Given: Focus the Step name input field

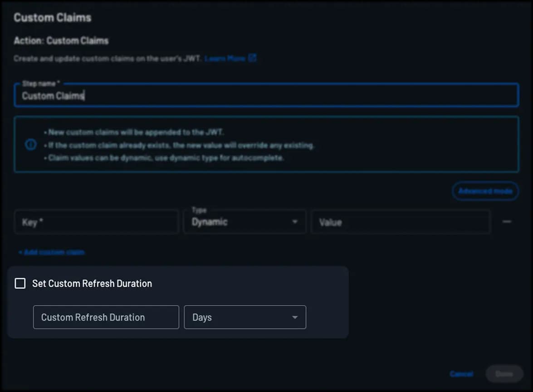Looking at the screenshot, I should (x=267, y=95).
